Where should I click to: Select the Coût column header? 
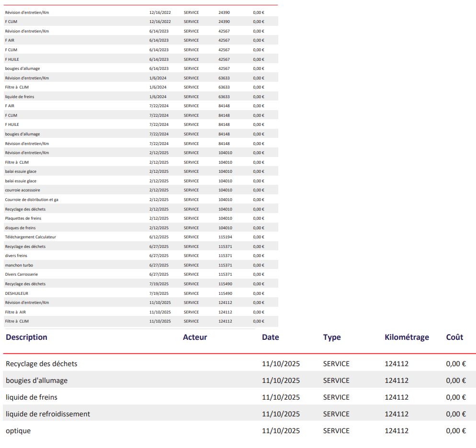coord(454,337)
